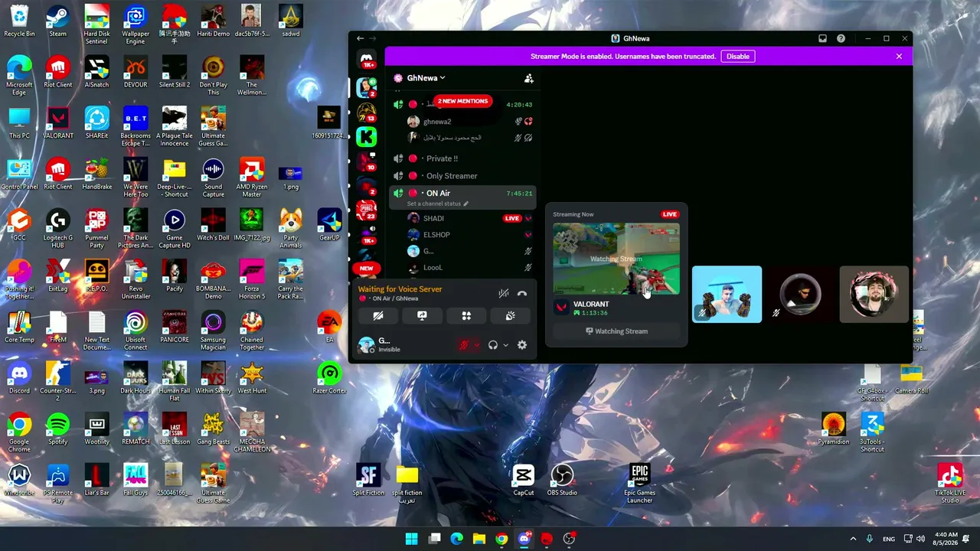Screen dimensions: 980x551
Task: Jump to the 2 New Mentions pill
Action: click(x=462, y=101)
